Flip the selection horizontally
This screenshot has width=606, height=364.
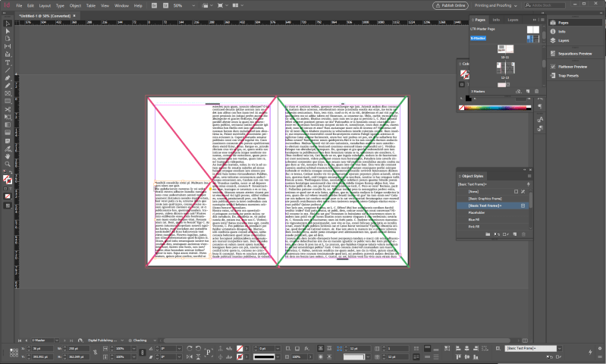click(x=190, y=356)
